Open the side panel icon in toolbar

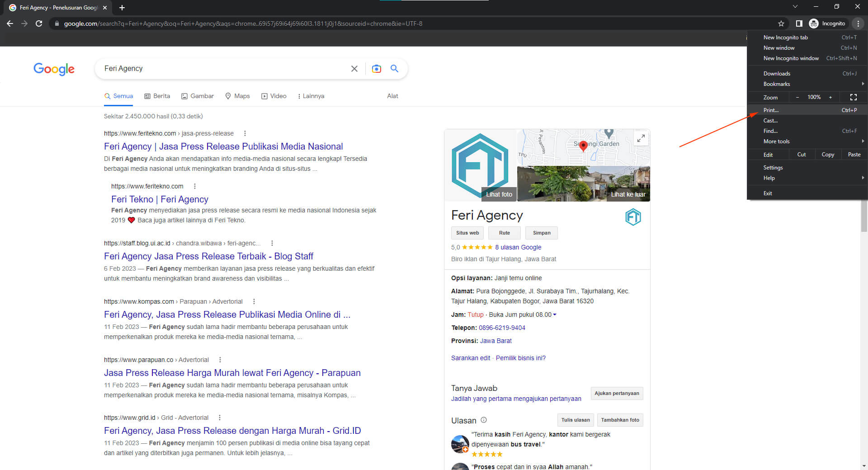coord(799,23)
